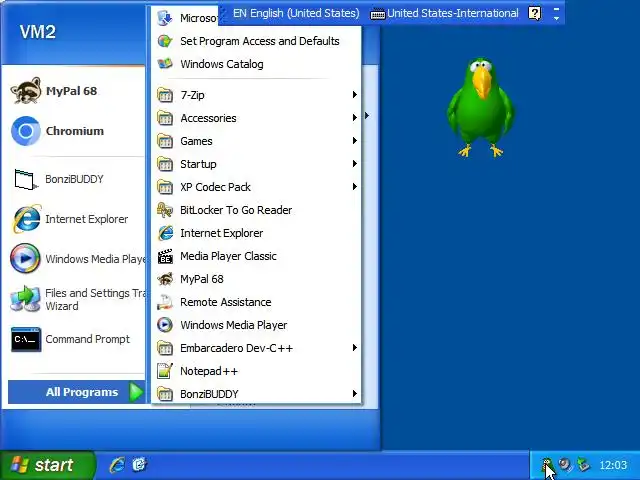Viewport: 640px width, 480px height.
Task: Click United States-International keyboard label
Action: point(453,13)
